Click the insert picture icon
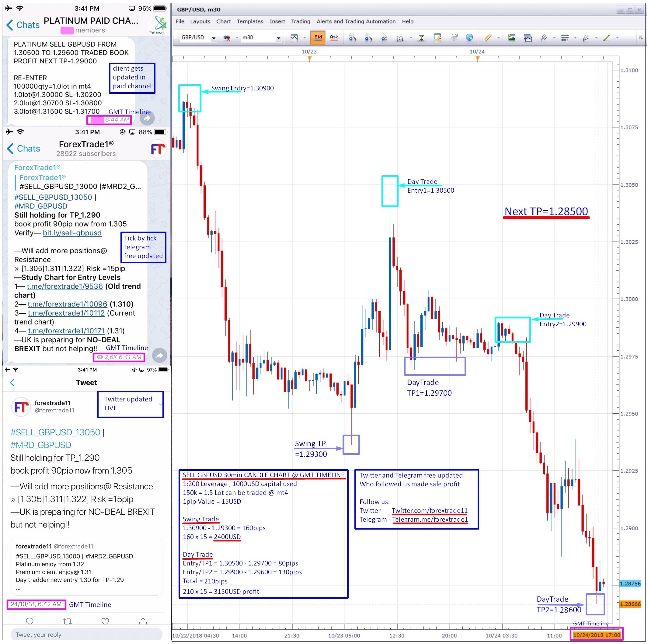Screen dimensions: 648x644 tap(511, 37)
